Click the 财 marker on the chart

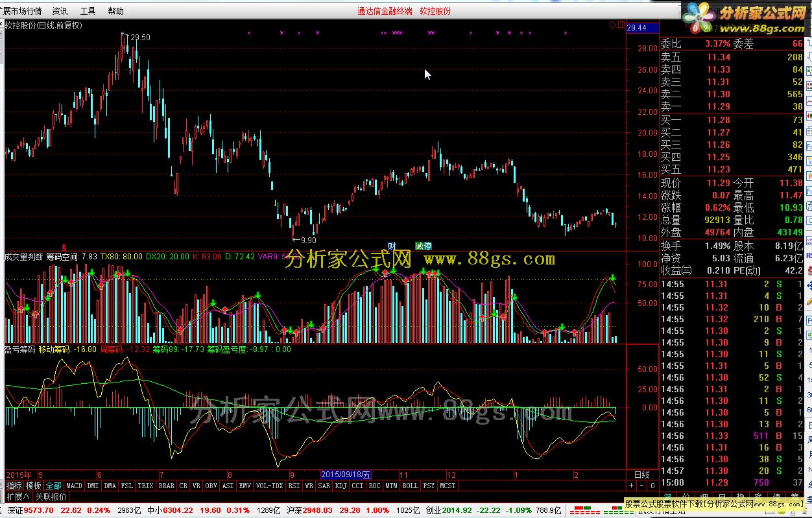392,246
